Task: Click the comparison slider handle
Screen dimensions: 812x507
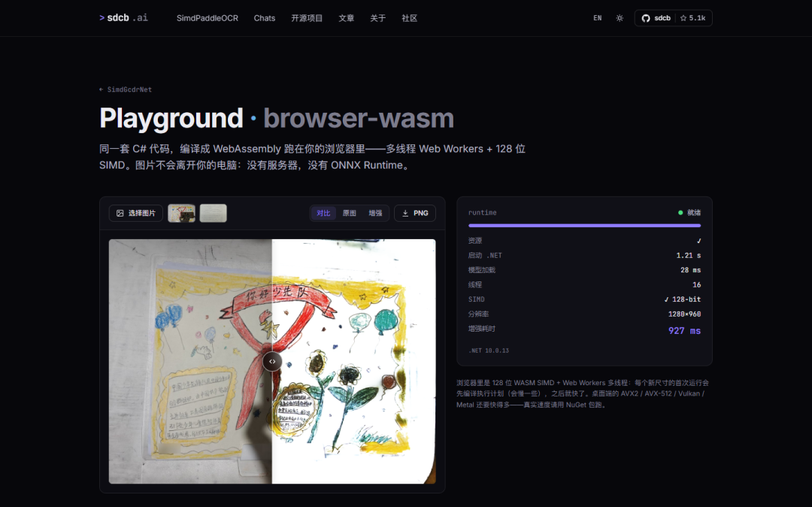Action: coord(272,362)
